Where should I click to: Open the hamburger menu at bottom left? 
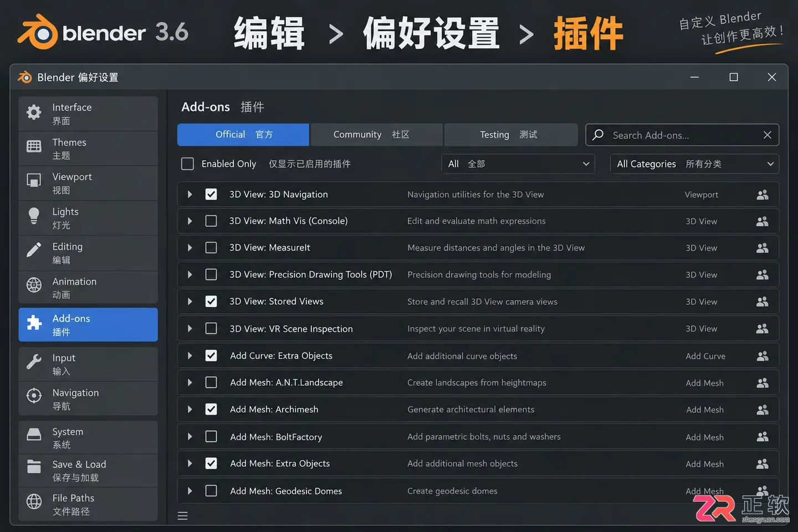[182, 516]
